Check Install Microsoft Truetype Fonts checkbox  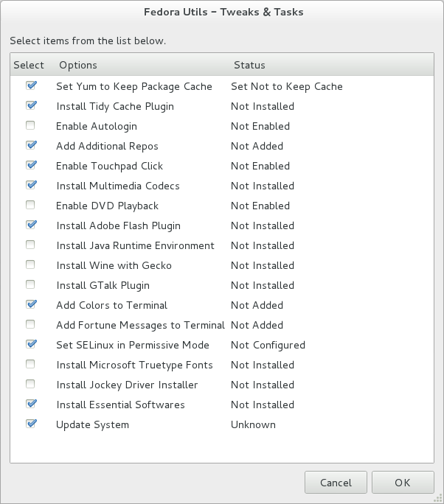[x=30, y=365]
